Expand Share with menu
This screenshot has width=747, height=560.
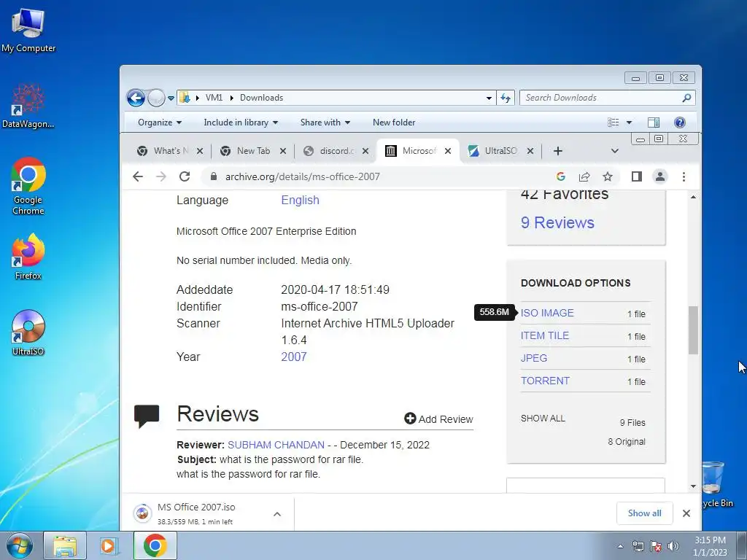(325, 122)
